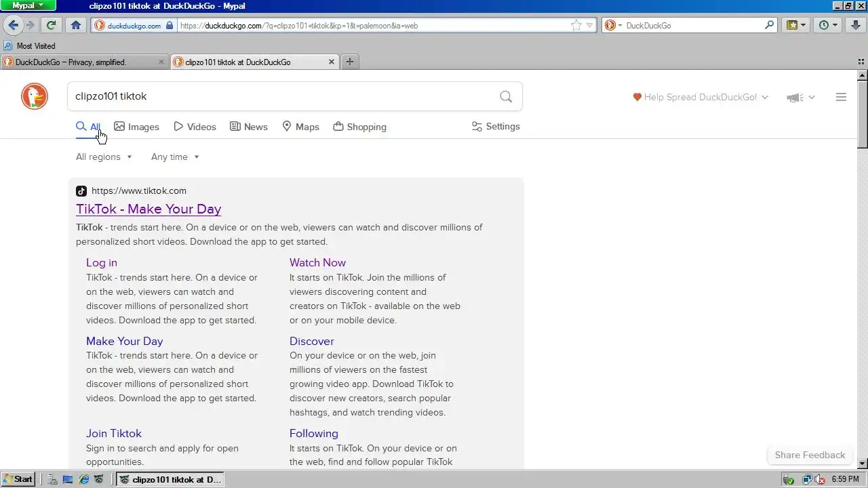Open the 'Discover' sitelink
This screenshot has width=868, height=488.
click(x=312, y=342)
